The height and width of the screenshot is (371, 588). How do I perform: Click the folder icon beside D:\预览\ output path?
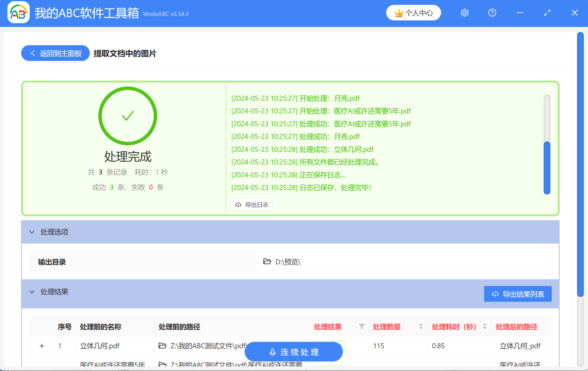click(267, 262)
